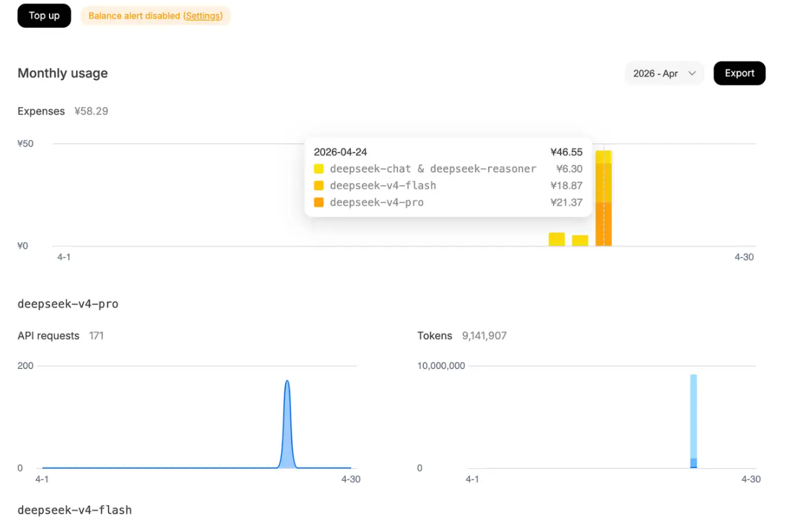Open the 2026 - Apr month dropdown
The height and width of the screenshot is (525, 812).
click(x=665, y=73)
